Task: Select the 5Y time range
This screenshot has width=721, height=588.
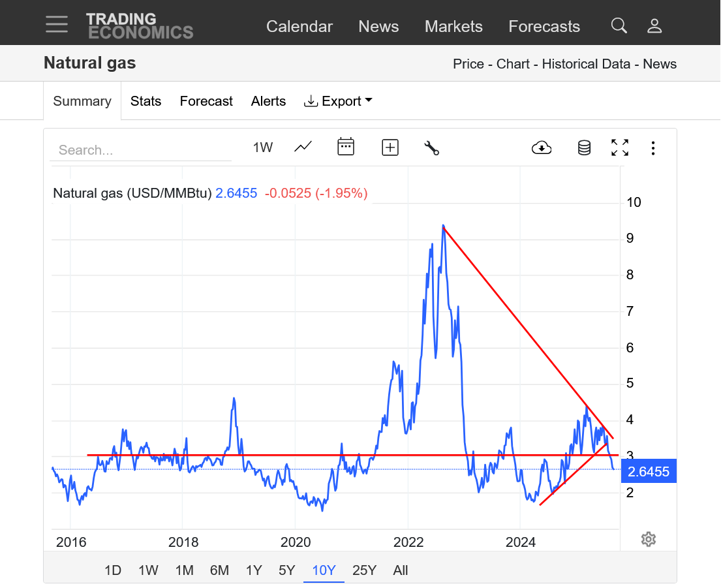Action: coord(287,570)
